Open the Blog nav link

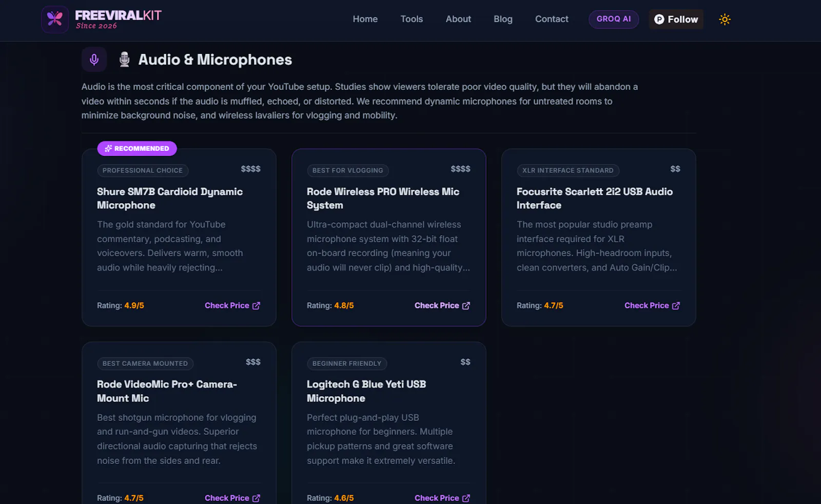click(503, 19)
